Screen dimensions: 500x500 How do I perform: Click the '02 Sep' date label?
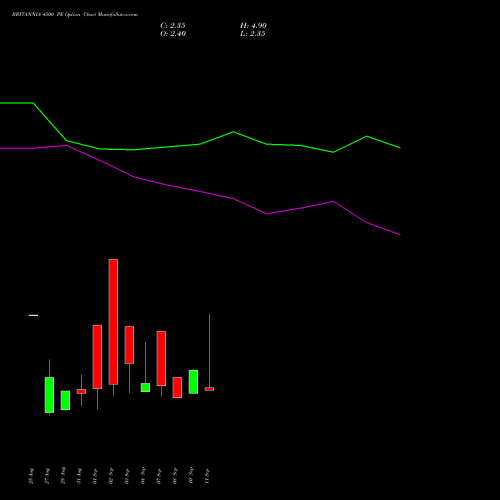coord(111,476)
